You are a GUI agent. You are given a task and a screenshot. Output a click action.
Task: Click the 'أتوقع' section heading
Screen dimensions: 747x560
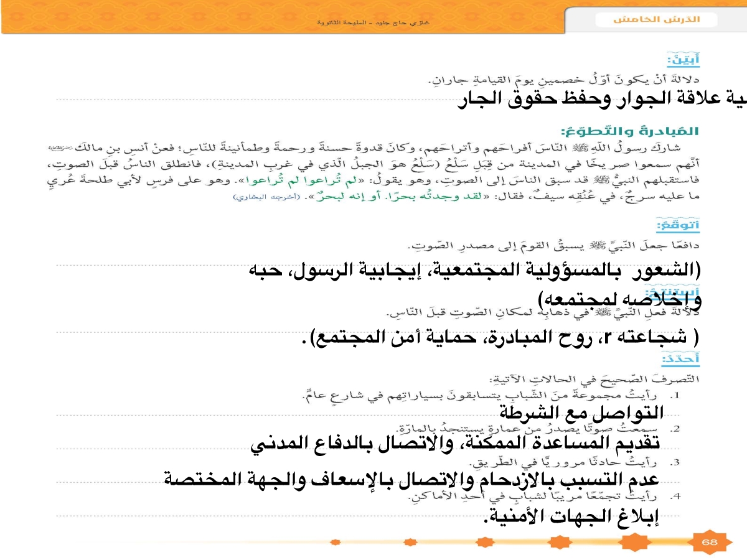(679, 223)
